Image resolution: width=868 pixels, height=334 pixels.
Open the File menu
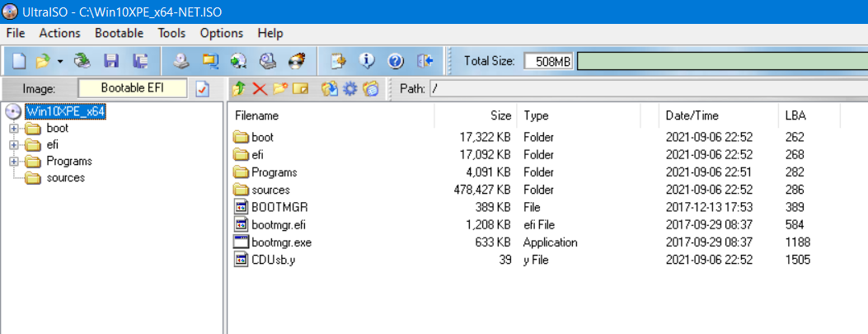16,33
